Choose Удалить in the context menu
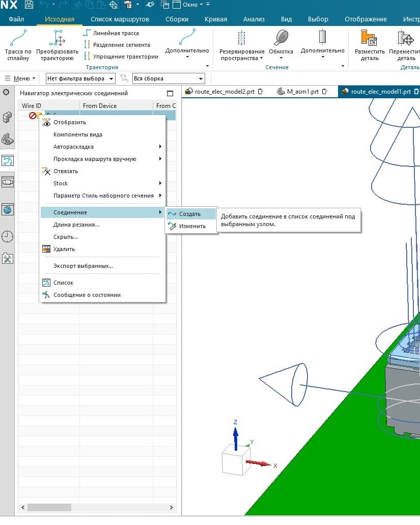The height and width of the screenshot is (525, 420). [102, 249]
